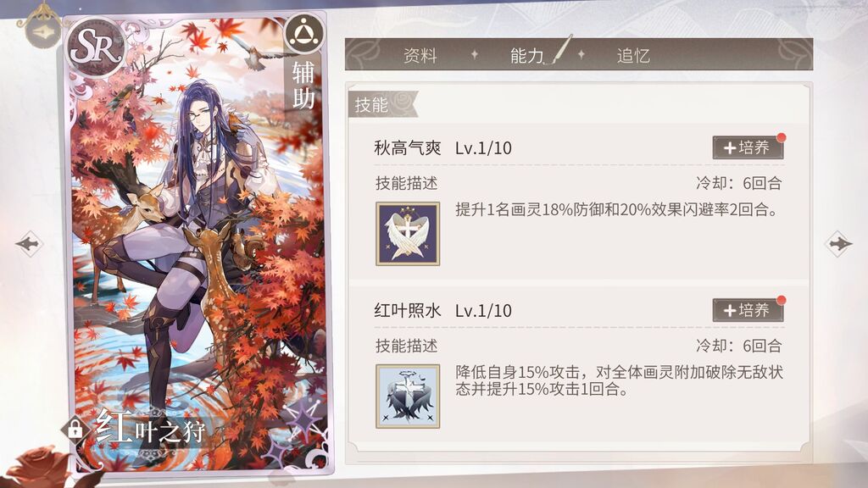Open the 红叶照水 dark-winged skill icon
Image resolution: width=868 pixels, height=488 pixels.
(x=408, y=396)
